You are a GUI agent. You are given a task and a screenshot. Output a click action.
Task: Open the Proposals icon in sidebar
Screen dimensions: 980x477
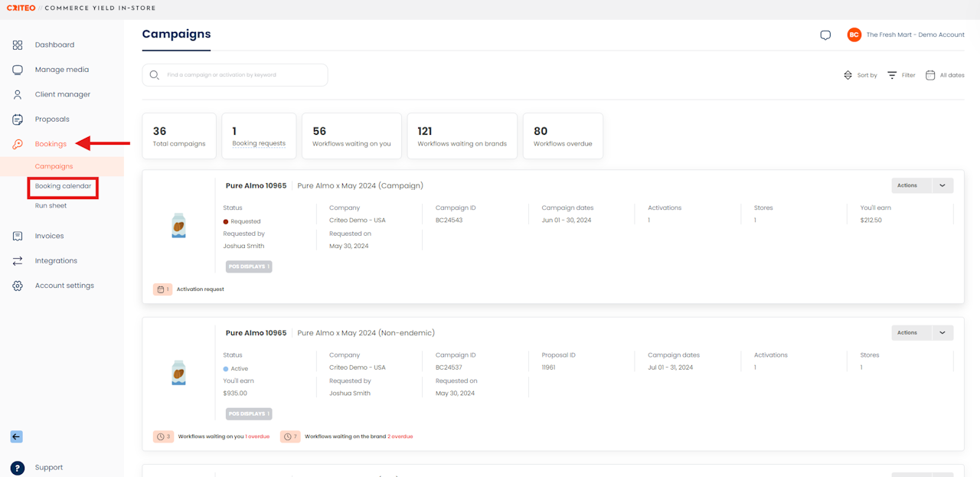click(18, 119)
